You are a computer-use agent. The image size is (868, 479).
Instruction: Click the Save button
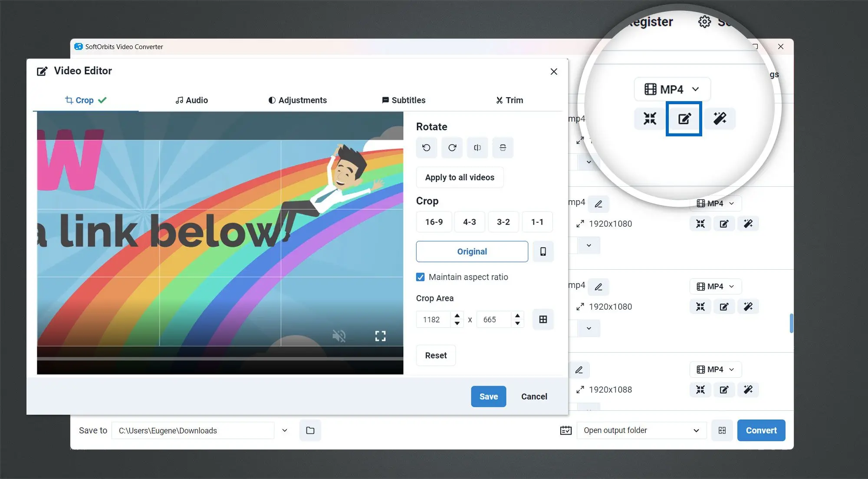pos(489,396)
